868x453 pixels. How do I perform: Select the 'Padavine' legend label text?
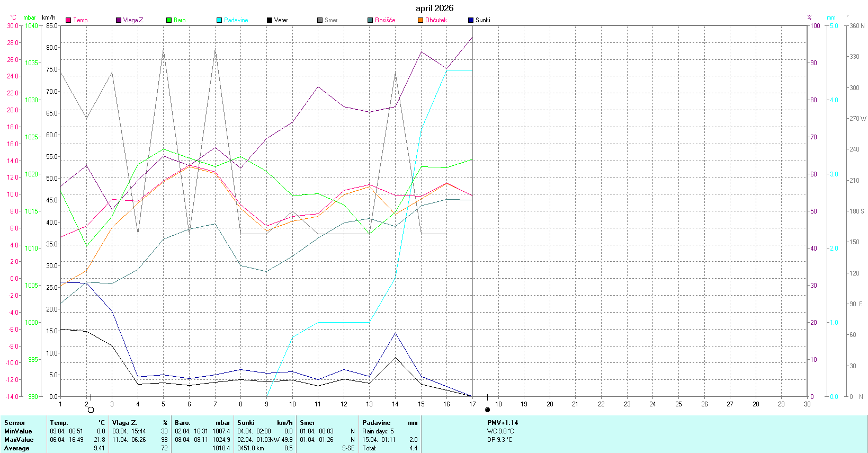pos(236,20)
